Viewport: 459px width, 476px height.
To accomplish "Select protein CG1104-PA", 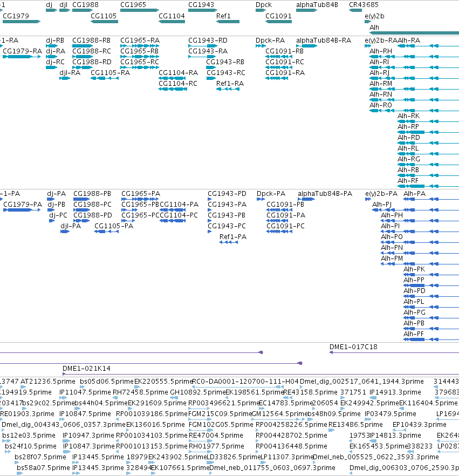I will point(173,210).
